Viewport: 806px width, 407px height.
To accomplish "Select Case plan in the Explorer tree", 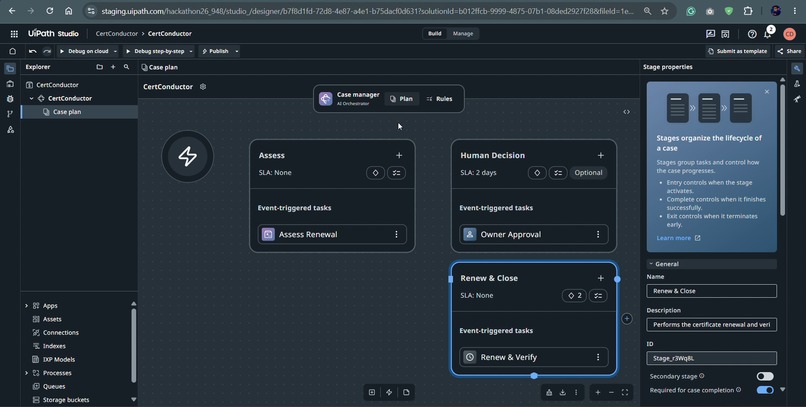I will (x=79, y=112).
